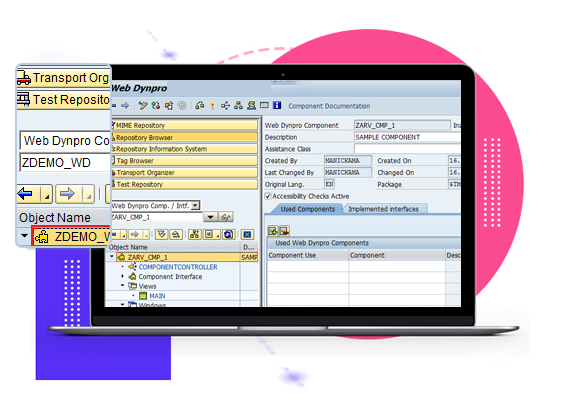Switch to the Implemented interfaces tab
570x420 pixels.
tap(384, 209)
